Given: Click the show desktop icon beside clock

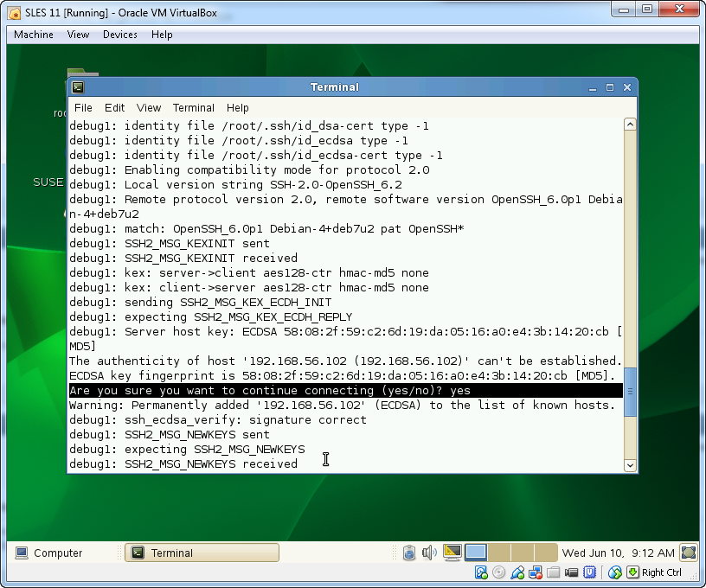Looking at the screenshot, I should pos(689,553).
